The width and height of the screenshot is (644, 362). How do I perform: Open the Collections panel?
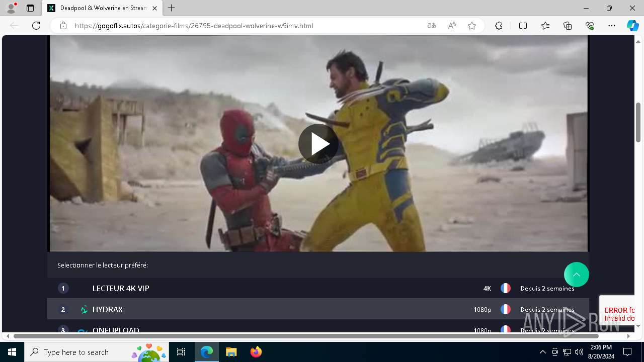(x=568, y=26)
